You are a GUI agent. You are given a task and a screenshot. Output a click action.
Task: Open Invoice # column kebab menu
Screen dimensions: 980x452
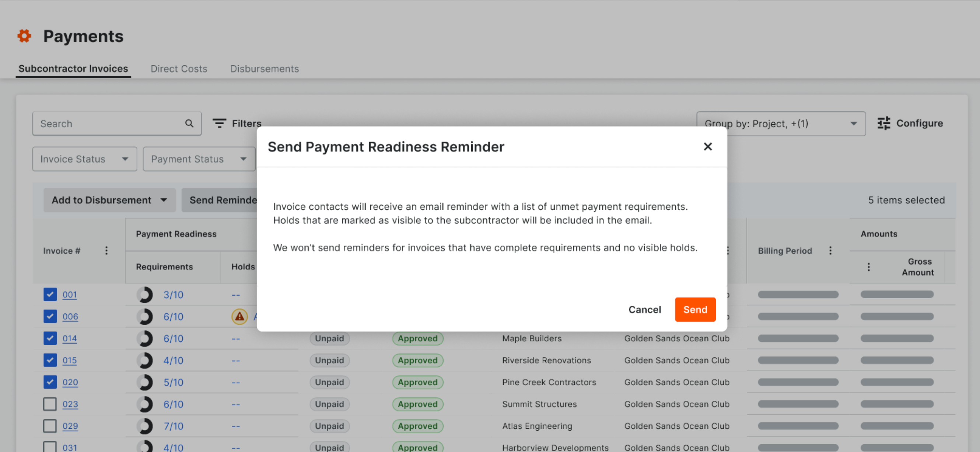(106, 251)
